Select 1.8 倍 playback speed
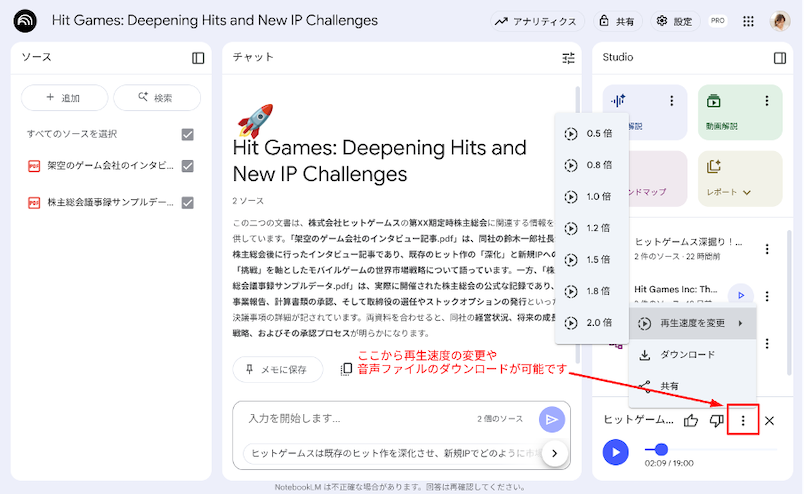The height and width of the screenshot is (494, 804). click(592, 291)
